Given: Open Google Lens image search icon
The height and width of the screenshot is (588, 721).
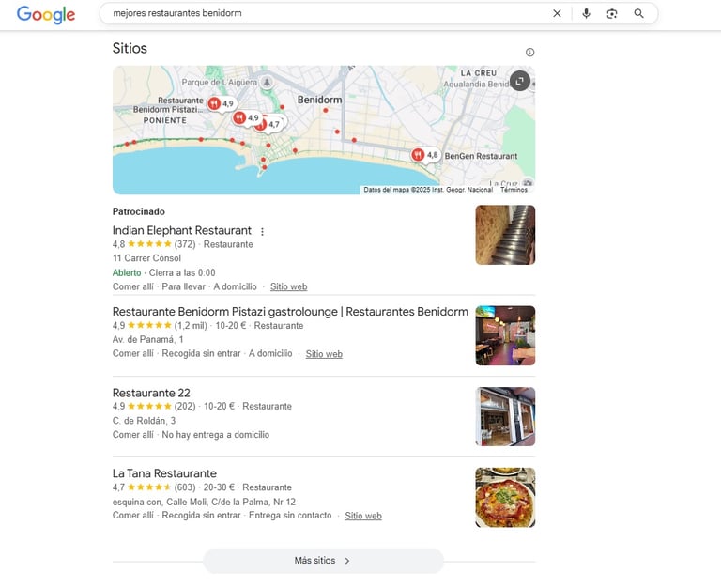Looking at the screenshot, I should (x=611, y=13).
